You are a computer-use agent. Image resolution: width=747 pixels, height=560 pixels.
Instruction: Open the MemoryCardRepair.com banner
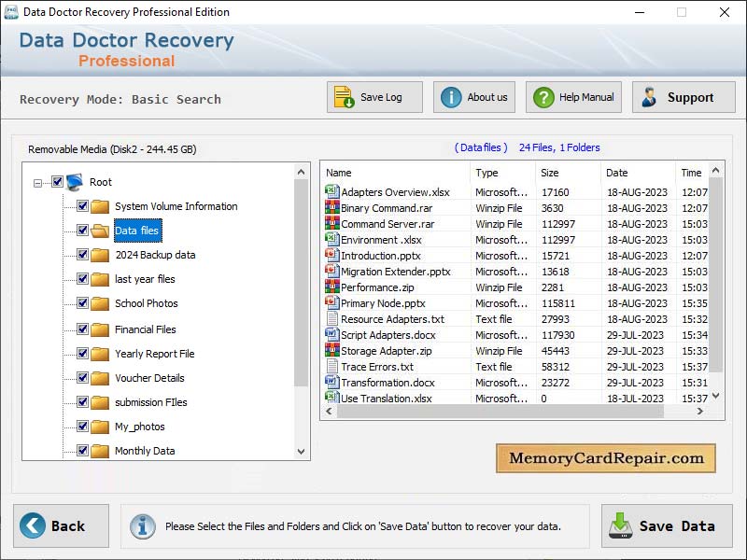605,458
